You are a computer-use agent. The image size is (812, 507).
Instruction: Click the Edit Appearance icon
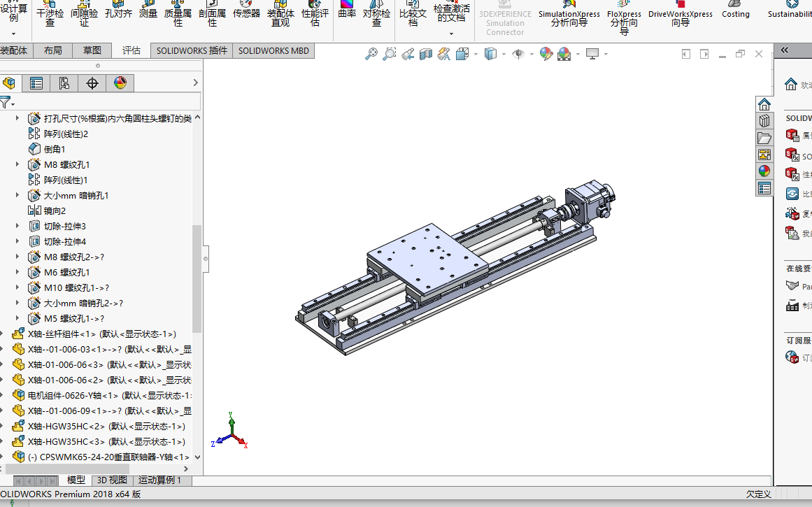(x=546, y=54)
